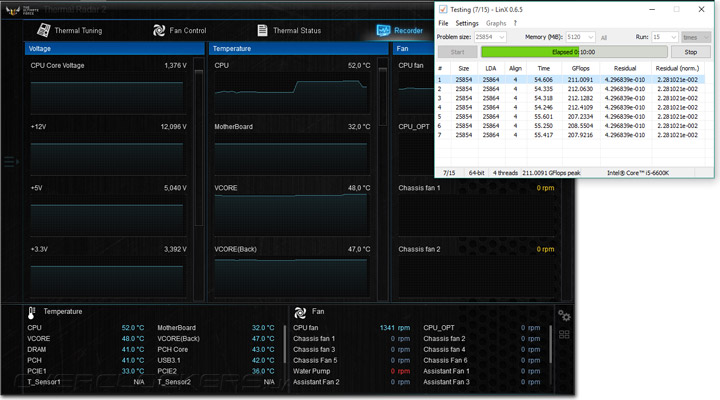Open settings gears icon in bottom panel
The height and width of the screenshot is (400, 720).
click(564, 315)
